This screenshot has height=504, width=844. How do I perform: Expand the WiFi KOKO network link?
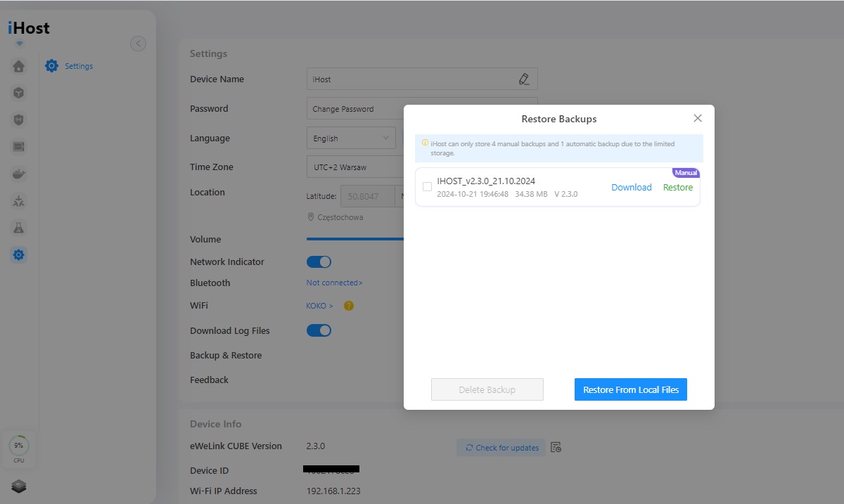tap(319, 306)
